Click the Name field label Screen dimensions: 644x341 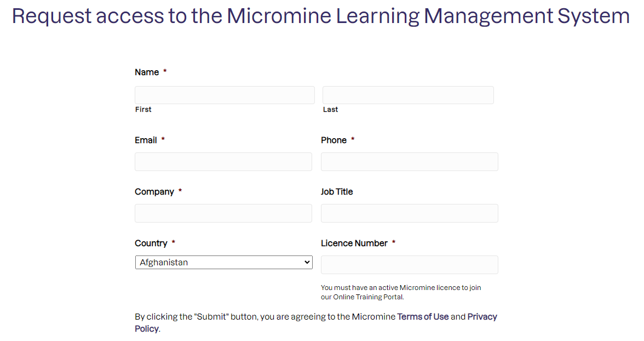coord(147,72)
